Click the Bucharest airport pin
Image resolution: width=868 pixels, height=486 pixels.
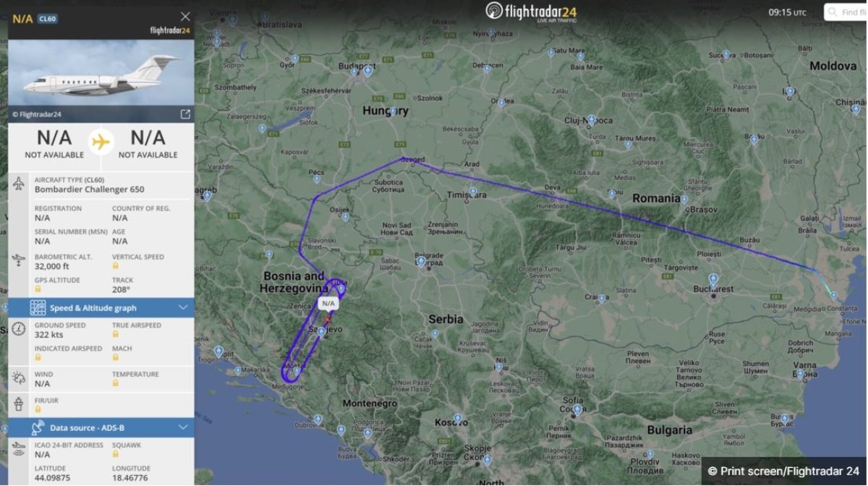click(x=713, y=279)
